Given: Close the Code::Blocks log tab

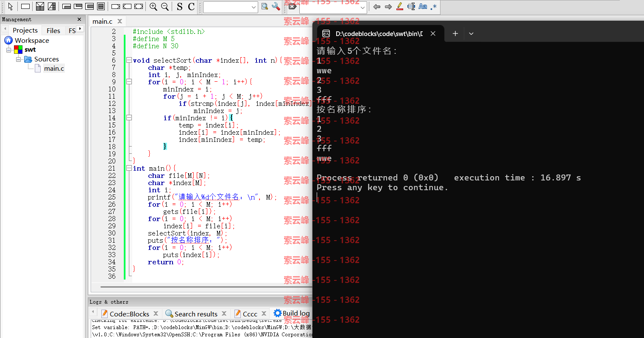Looking at the screenshot, I should click(x=156, y=313).
